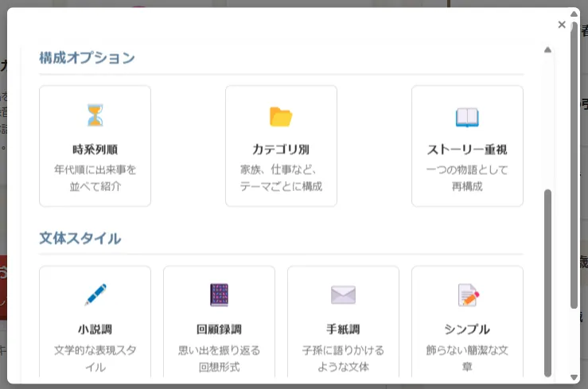Close the dialog with the X button
Image resolution: width=588 pixels, height=389 pixels.
pyautogui.click(x=562, y=25)
